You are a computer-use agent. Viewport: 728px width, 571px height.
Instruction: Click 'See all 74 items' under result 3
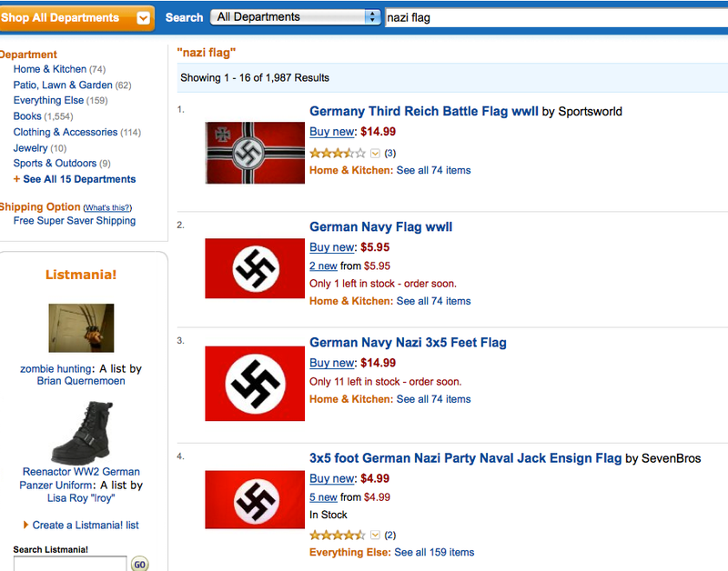coord(434,399)
